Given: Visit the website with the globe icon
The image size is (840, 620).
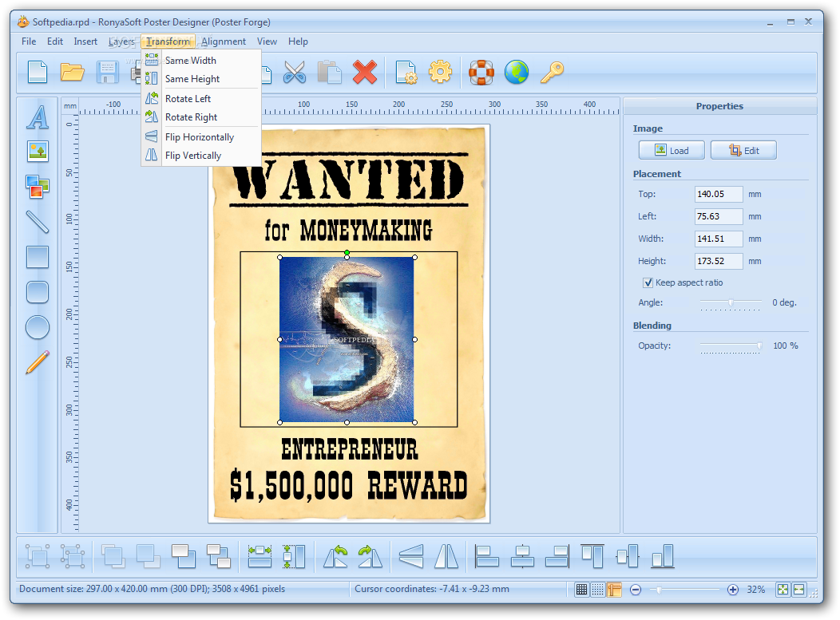Looking at the screenshot, I should coord(517,73).
